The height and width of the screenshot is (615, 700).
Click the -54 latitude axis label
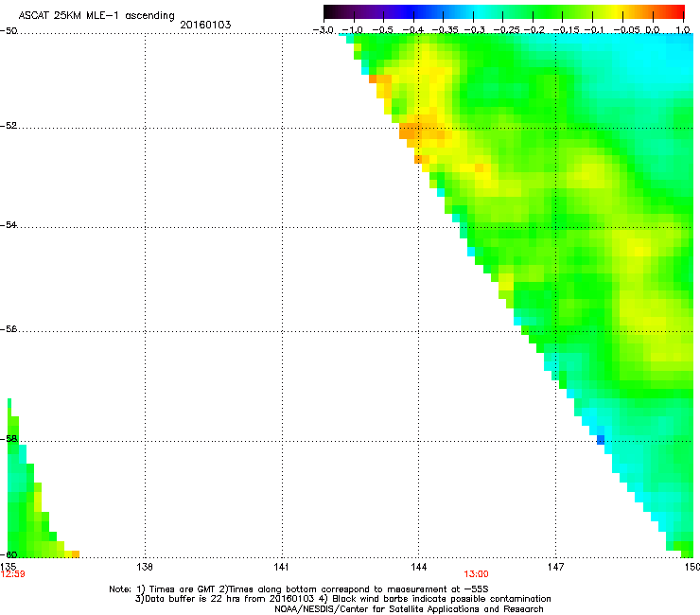(9, 224)
